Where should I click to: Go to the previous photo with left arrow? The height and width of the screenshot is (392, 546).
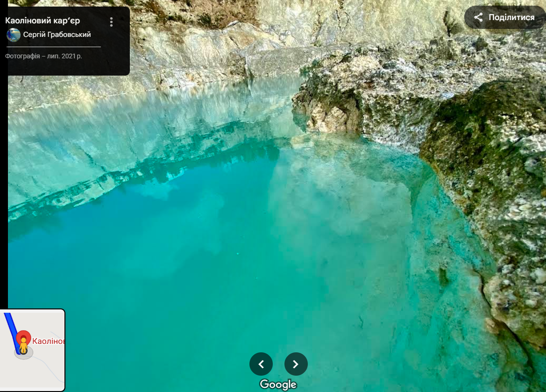[x=261, y=364]
